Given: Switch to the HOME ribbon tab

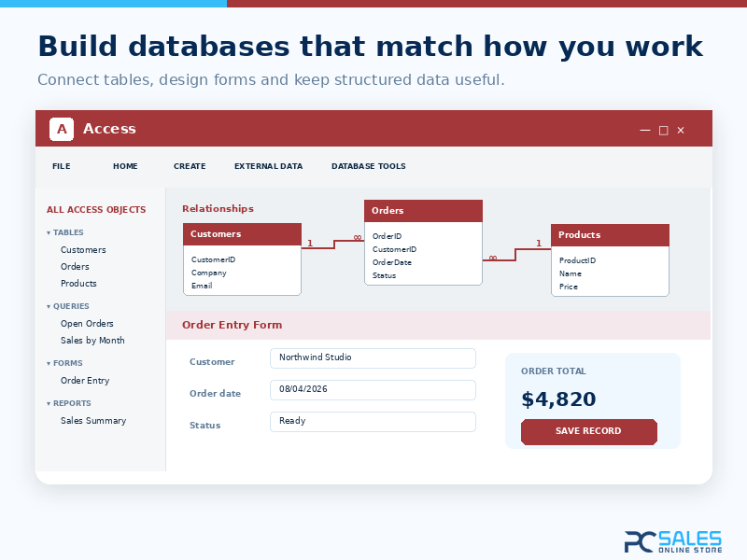Looking at the screenshot, I should point(125,166).
